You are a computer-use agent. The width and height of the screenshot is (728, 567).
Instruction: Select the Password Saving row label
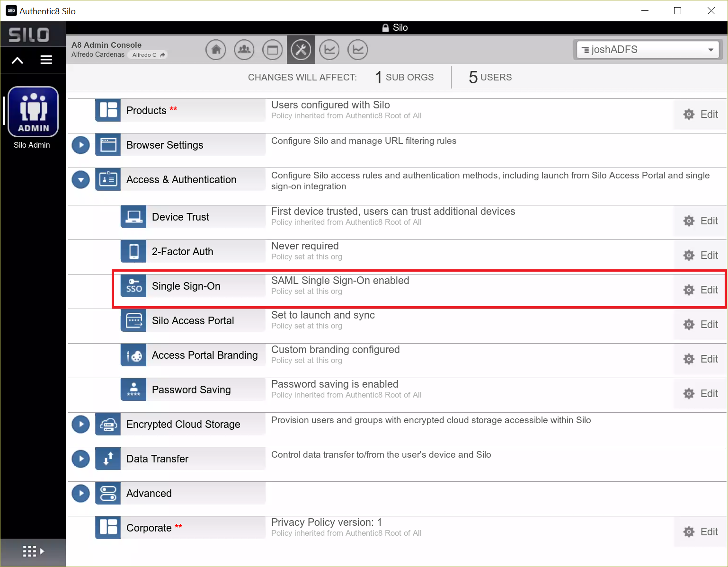(x=191, y=390)
